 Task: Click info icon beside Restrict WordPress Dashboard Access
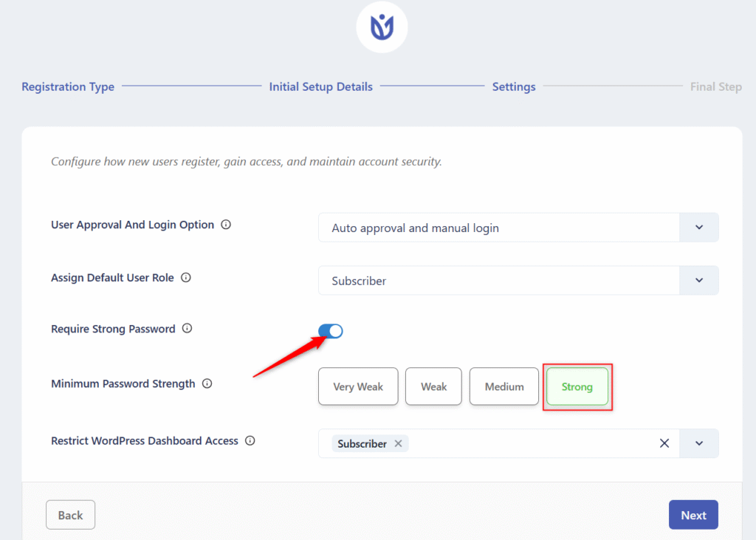tap(250, 441)
